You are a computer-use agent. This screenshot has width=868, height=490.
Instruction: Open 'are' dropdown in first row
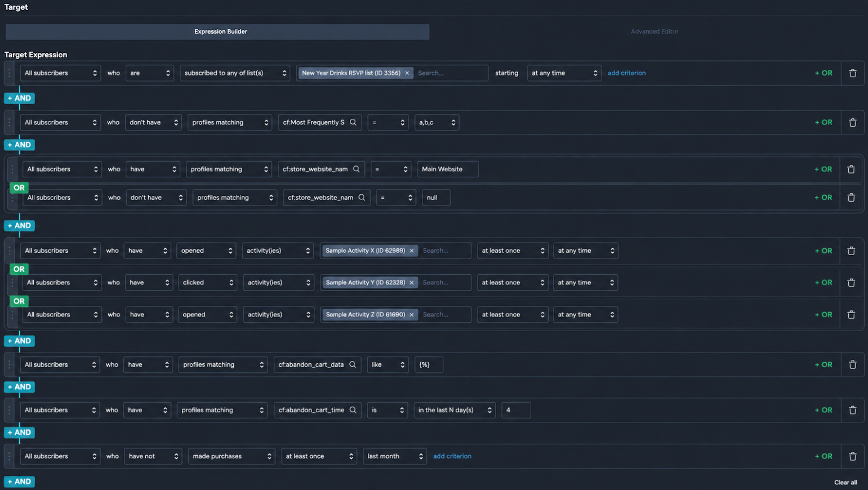pyautogui.click(x=150, y=73)
